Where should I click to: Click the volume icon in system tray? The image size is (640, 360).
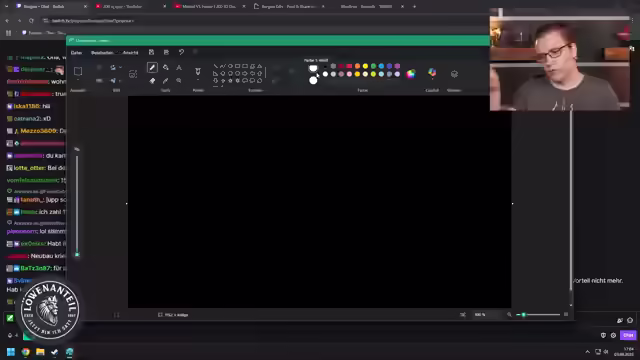point(606,352)
